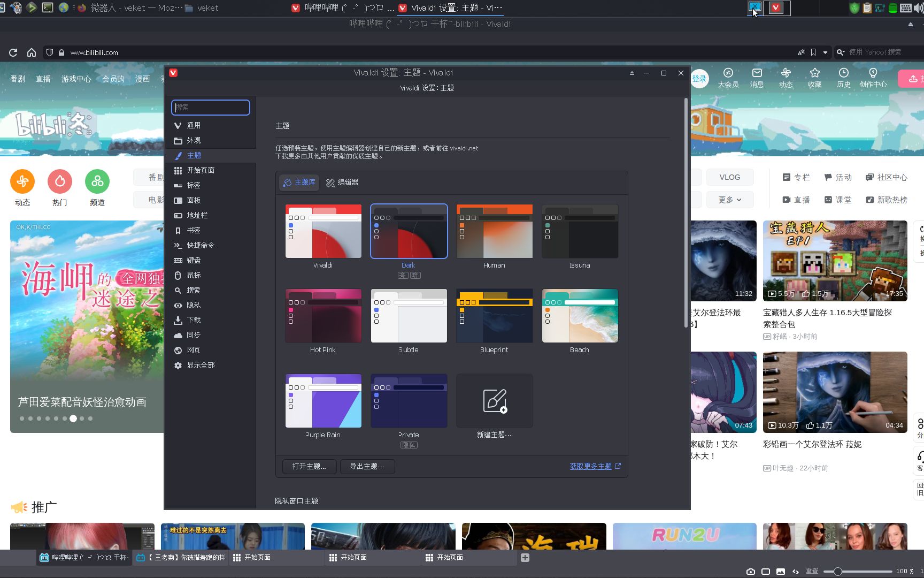Open the 快捷命令 settings section

tap(211, 245)
